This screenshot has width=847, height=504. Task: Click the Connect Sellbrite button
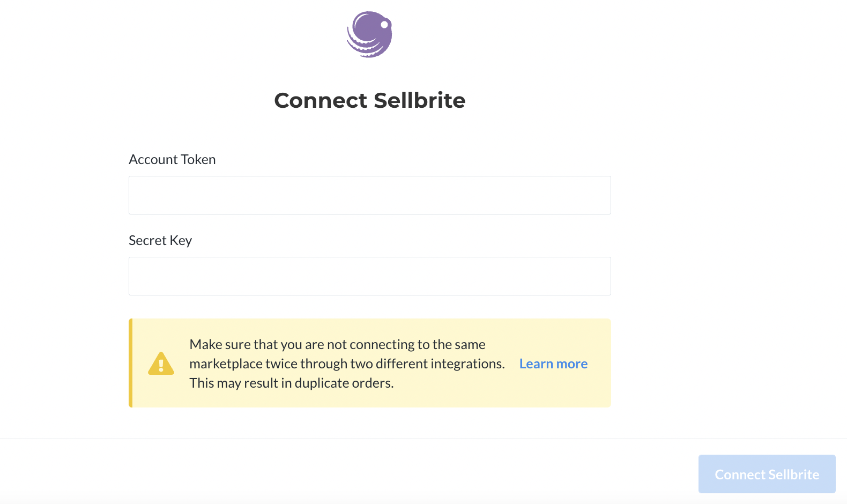click(x=767, y=474)
